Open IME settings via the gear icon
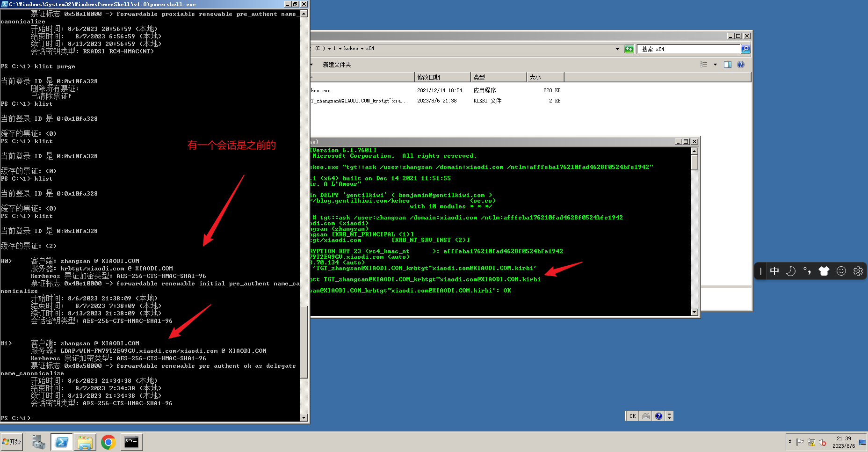This screenshot has width=868, height=452. coord(858,271)
